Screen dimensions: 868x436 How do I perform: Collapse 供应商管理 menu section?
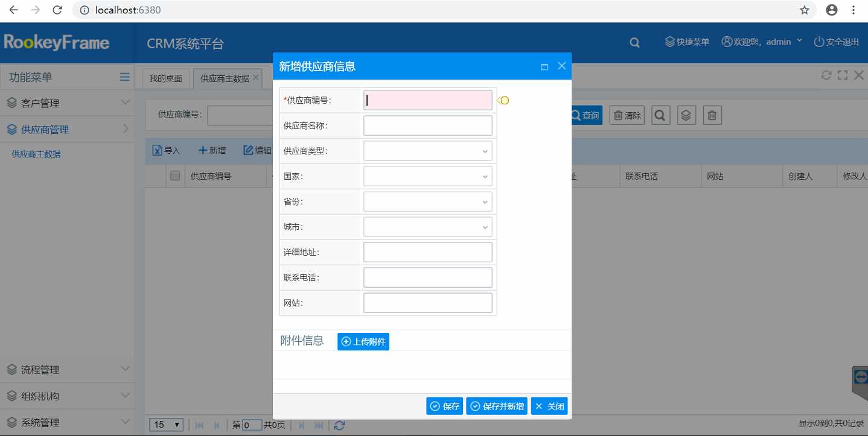(x=67, y=129)
